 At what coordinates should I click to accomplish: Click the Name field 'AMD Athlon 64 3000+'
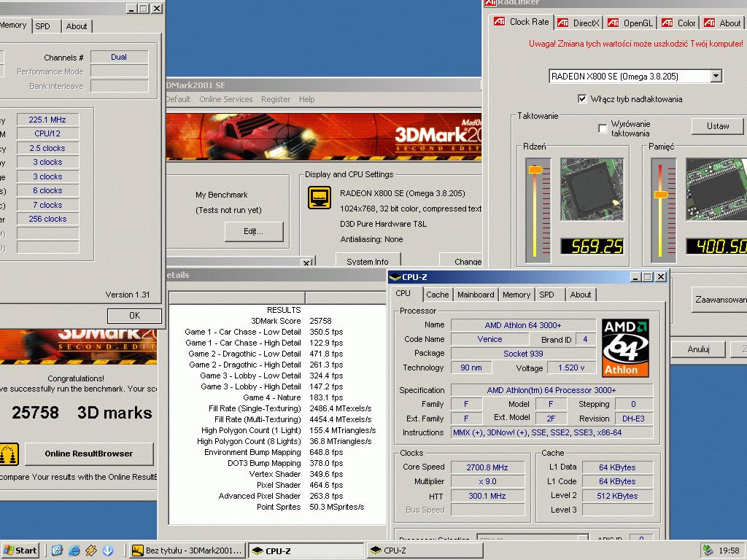click(523, 325)
